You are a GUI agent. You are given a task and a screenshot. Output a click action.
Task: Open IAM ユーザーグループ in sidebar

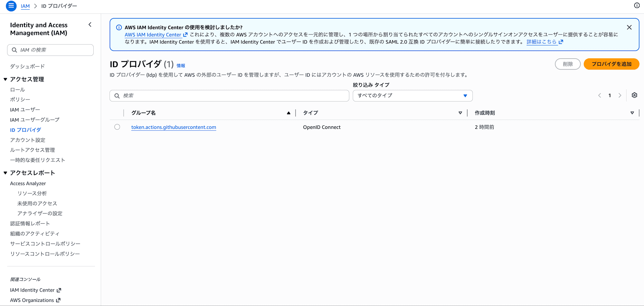point(35,120)
